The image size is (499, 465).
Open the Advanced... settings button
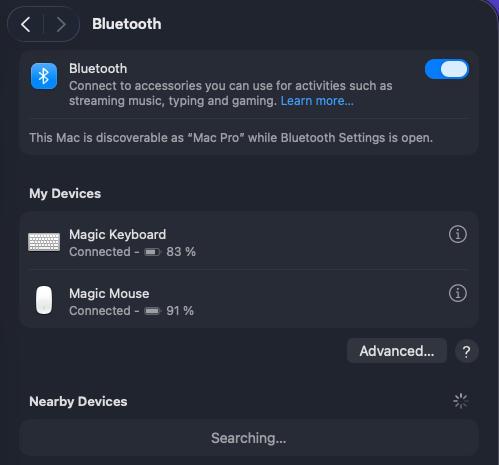coord(397,351)
